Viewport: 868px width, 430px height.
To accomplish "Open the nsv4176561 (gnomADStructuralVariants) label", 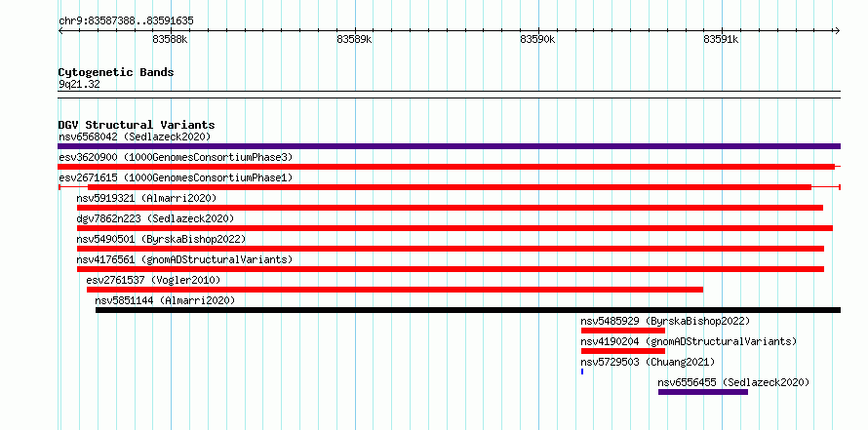I will [x=184, y=259].
